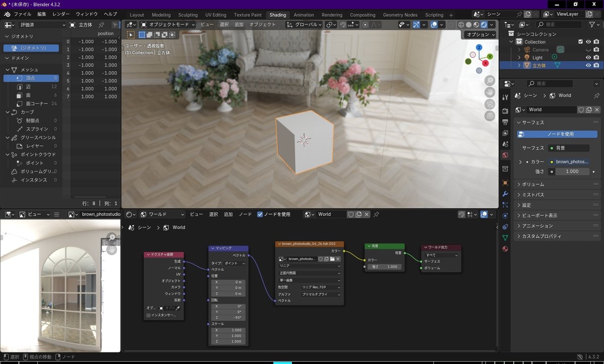The image size is (604, 364).
Task: Open the Physics properties tab
Action: pos(505,216)
